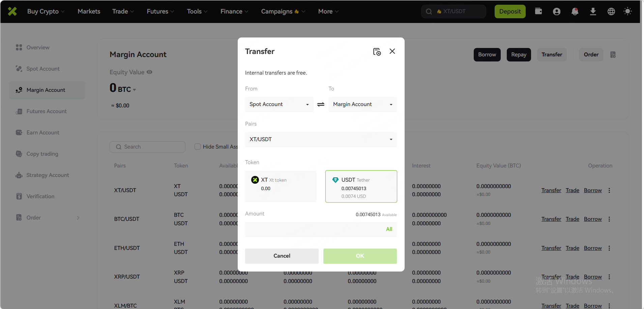Open language globe icon
The height and width of the screenshot is (309, 644).
pyautogui.click(x=611, y=11)
